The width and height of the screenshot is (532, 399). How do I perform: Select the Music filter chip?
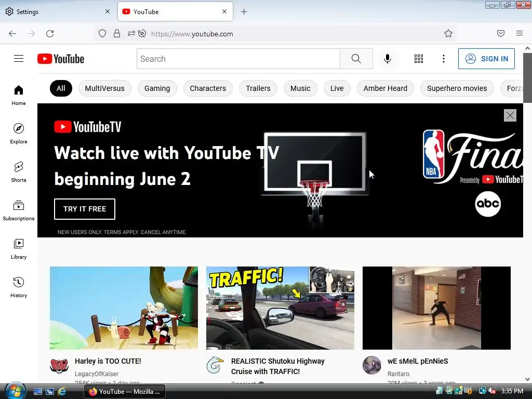tap(300, 88)
